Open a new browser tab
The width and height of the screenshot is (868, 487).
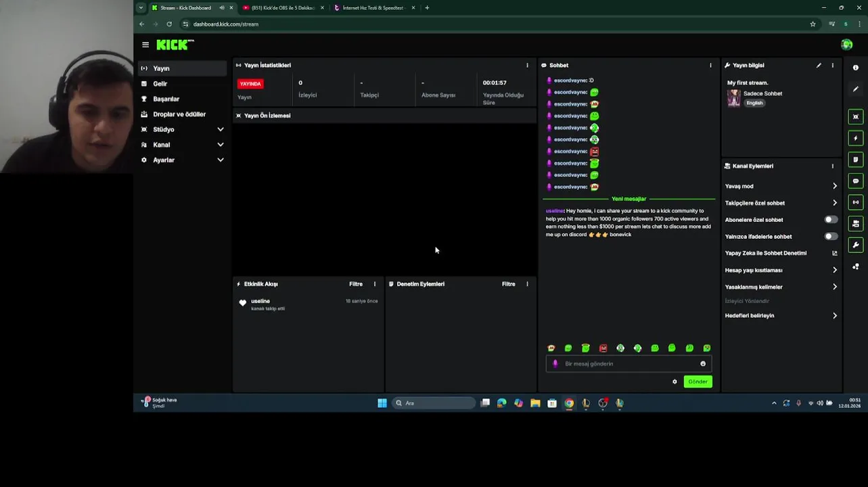click(427, 8)
